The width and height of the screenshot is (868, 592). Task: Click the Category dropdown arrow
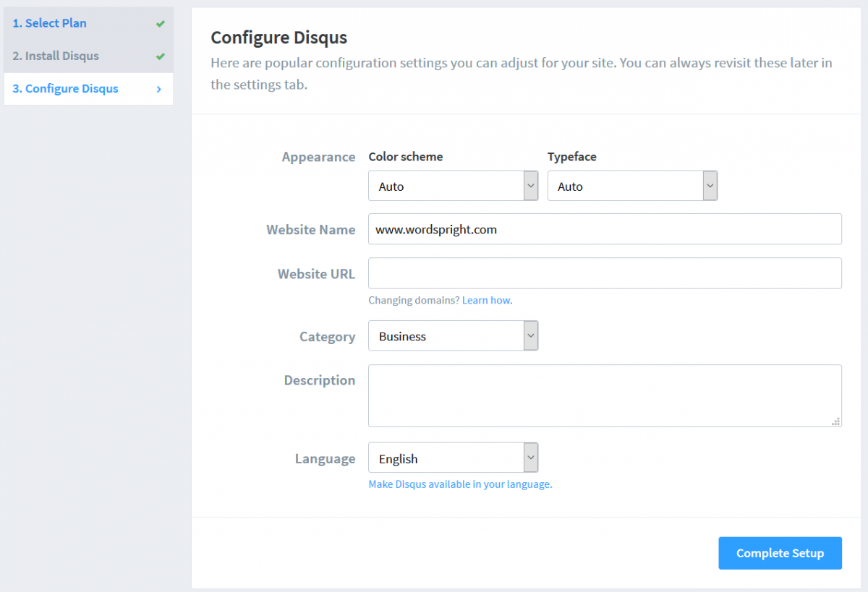[x=531, y=335]
